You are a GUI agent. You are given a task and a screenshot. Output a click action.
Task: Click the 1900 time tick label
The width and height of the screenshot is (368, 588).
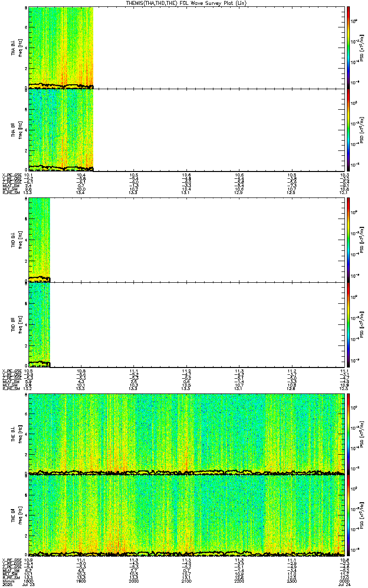[x=81, y=581]
